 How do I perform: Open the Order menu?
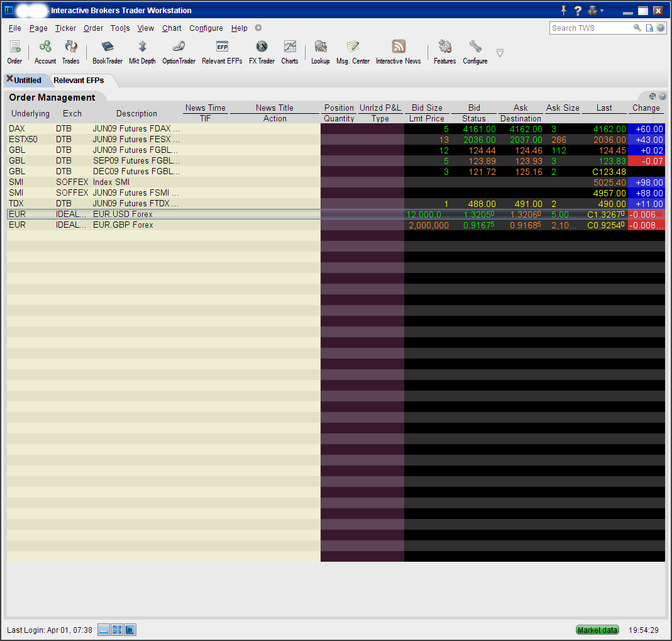(93, 28)
